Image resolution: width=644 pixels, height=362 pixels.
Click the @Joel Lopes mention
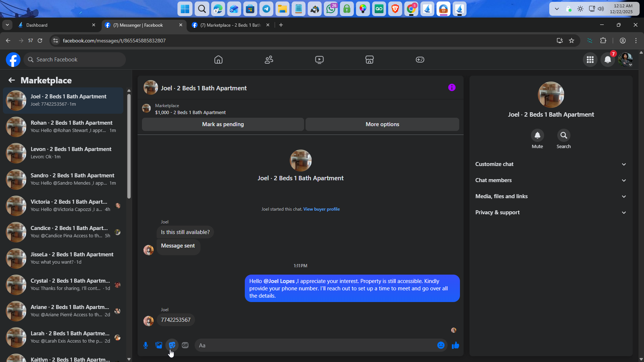pyautogui.click(x=279, y=281)
